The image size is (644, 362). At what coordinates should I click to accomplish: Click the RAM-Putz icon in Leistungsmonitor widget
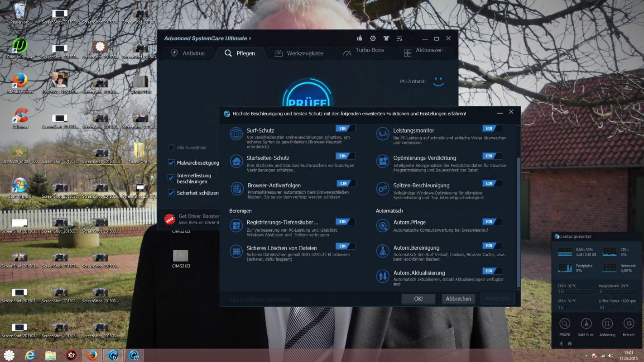point(586,324)
